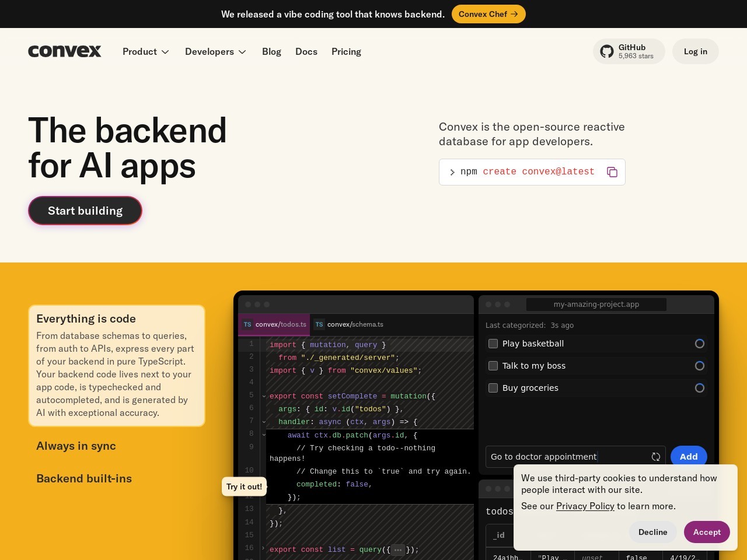Click the status circle for Buy groceries

[700, 388]
